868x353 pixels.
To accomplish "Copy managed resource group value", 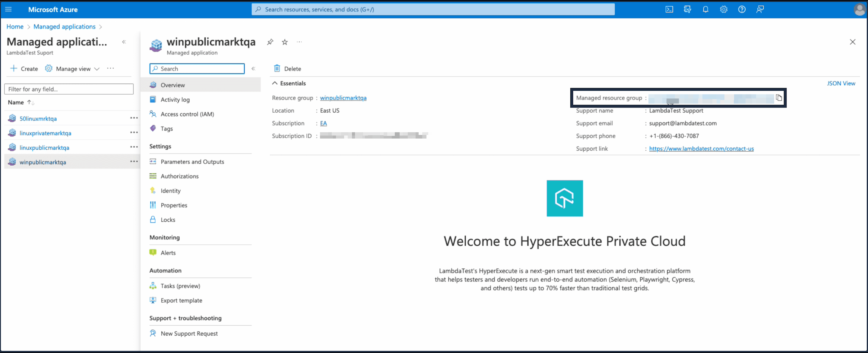I will click(x=779, y=98).
